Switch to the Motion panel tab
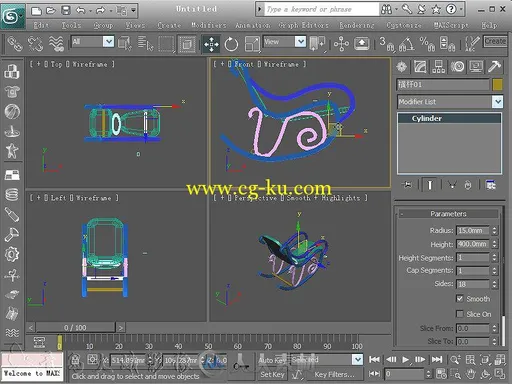Image resolution: width=512 pixels, height=384 pixels. [x=457, y=67]
